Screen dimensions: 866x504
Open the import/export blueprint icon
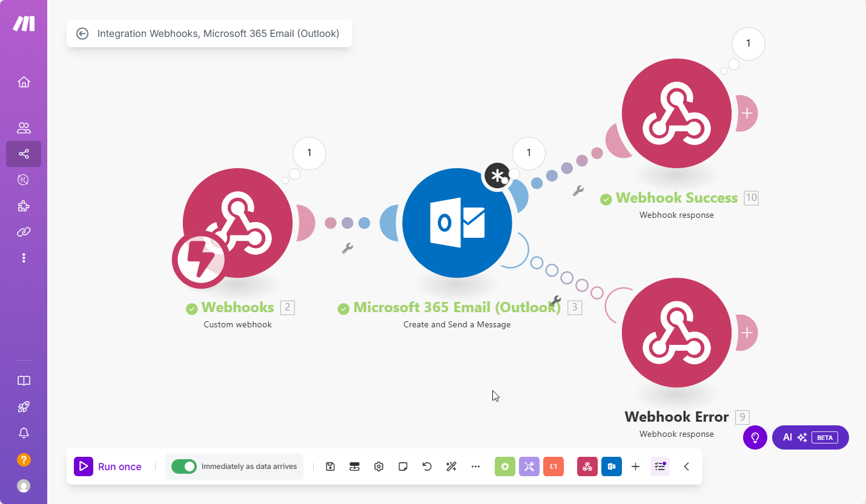[x=354, y=466]
